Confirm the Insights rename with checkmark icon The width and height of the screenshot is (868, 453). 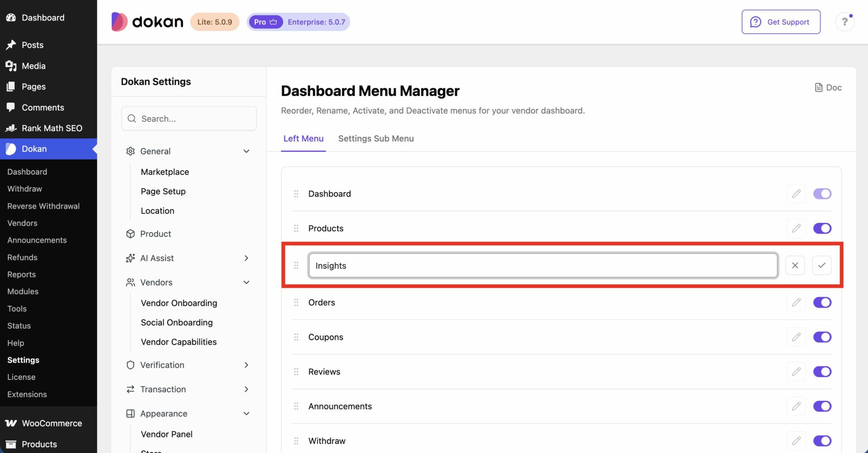click(x=822, y=265)
